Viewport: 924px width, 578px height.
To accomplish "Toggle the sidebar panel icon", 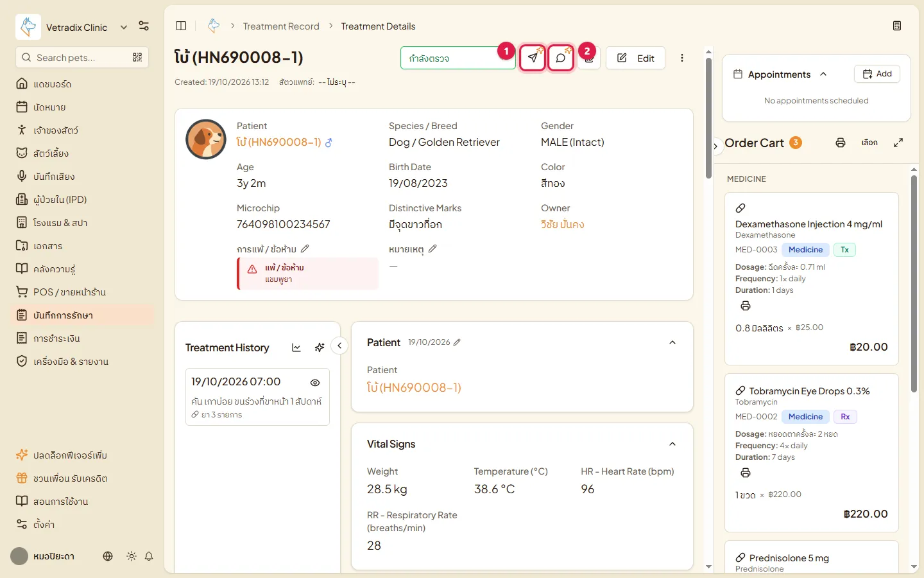I will pyautogui.click(x=181, y=26).
